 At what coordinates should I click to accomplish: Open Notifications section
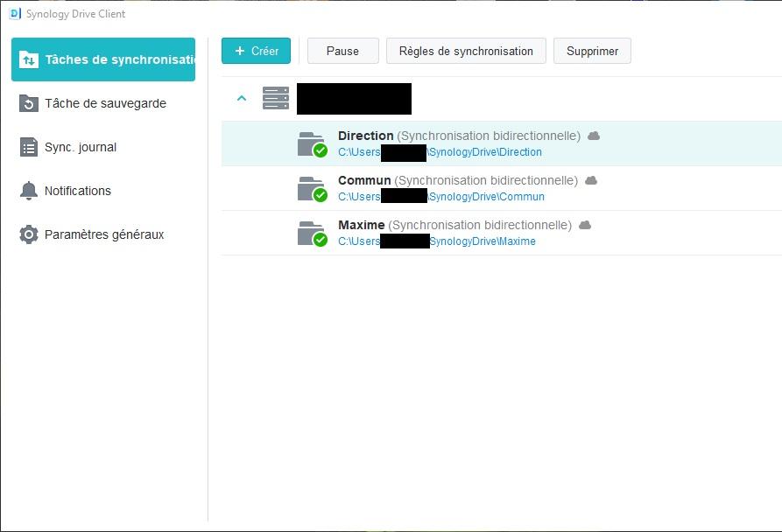point(103,191)
